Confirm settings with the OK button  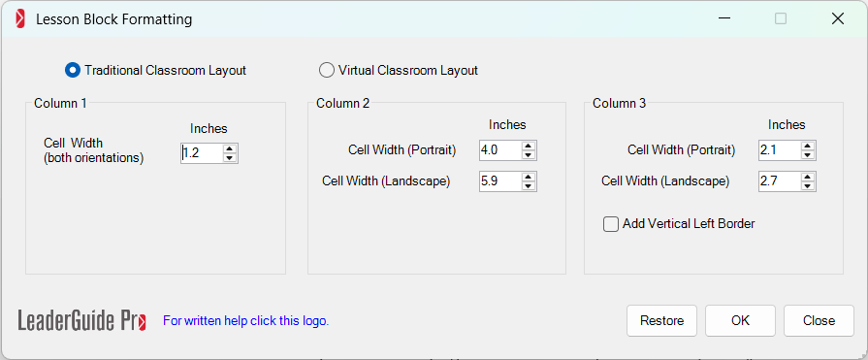coord(740,320)
